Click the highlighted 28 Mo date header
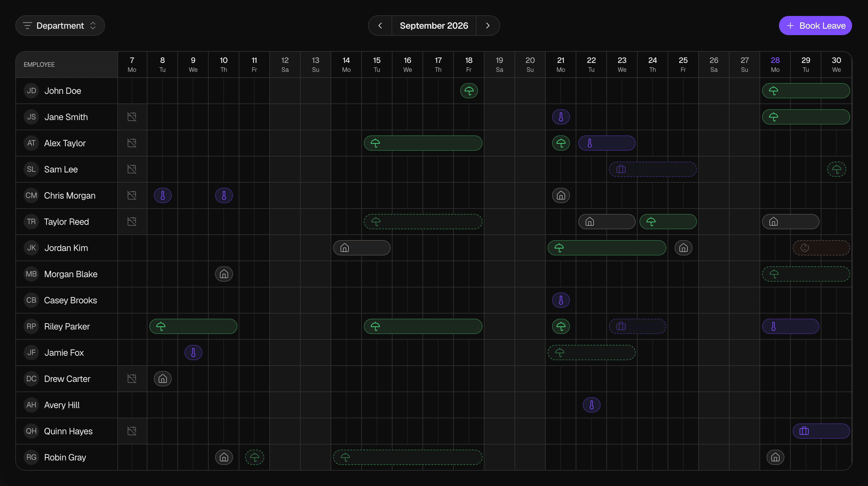The height and width of the screenshot is (486, 868). coord(775,65)
